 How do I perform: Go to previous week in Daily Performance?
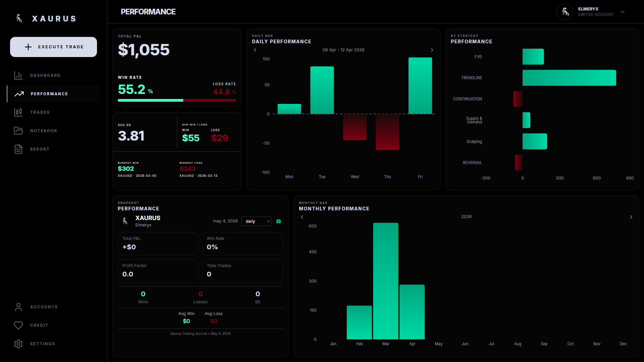(x=255, y=50)
